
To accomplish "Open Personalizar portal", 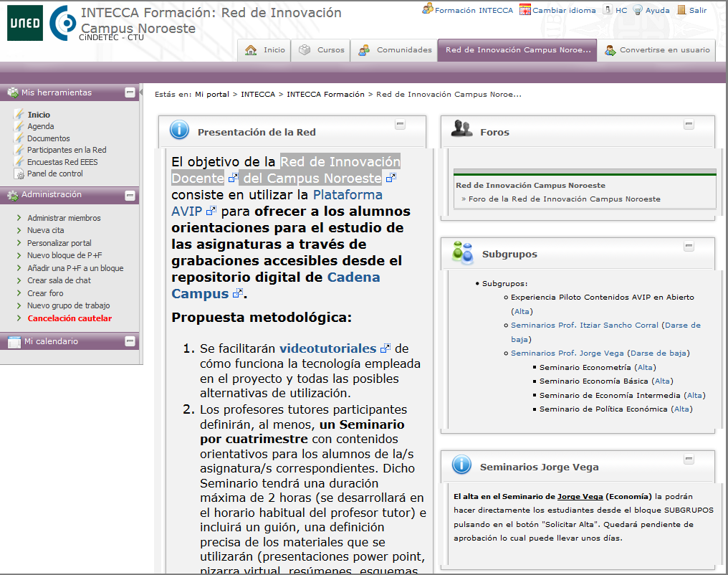I will (x=59, y=243).
